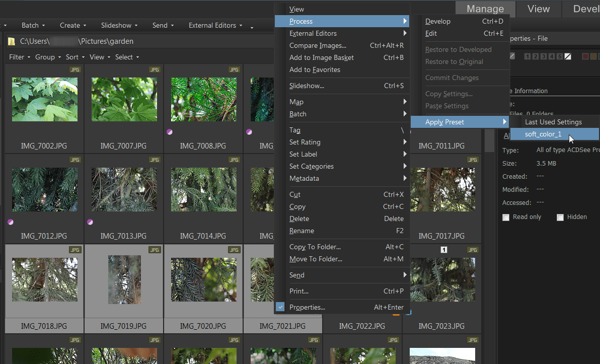Set rating 4 in Properties panel

pos(551,56)
